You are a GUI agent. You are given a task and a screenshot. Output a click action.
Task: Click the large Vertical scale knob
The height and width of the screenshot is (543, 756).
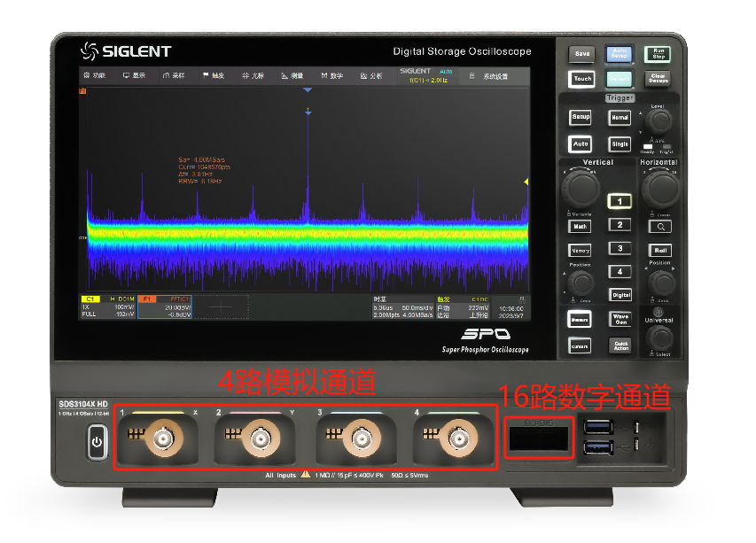pyautogui.click(x=581, y=188)
